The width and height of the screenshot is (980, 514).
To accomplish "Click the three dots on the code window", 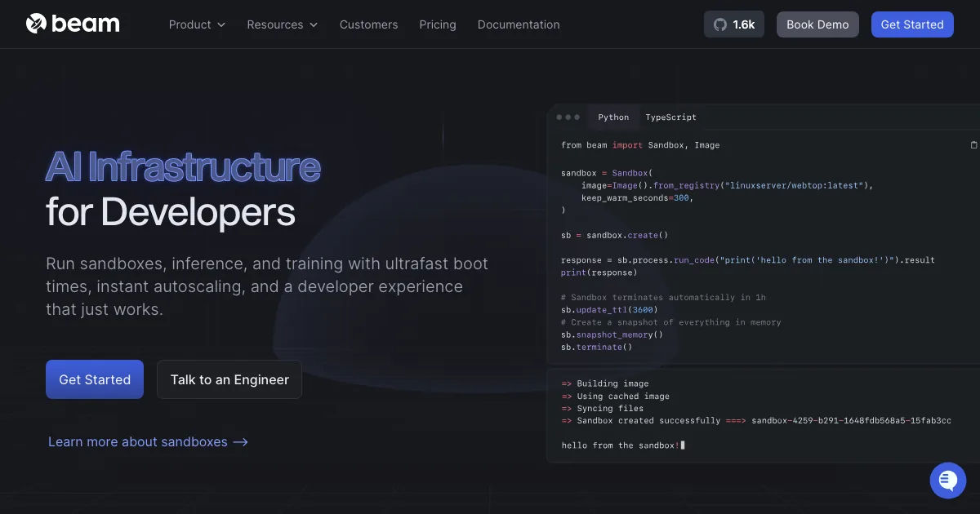I will pyautogui.click(x=568, y=117).
